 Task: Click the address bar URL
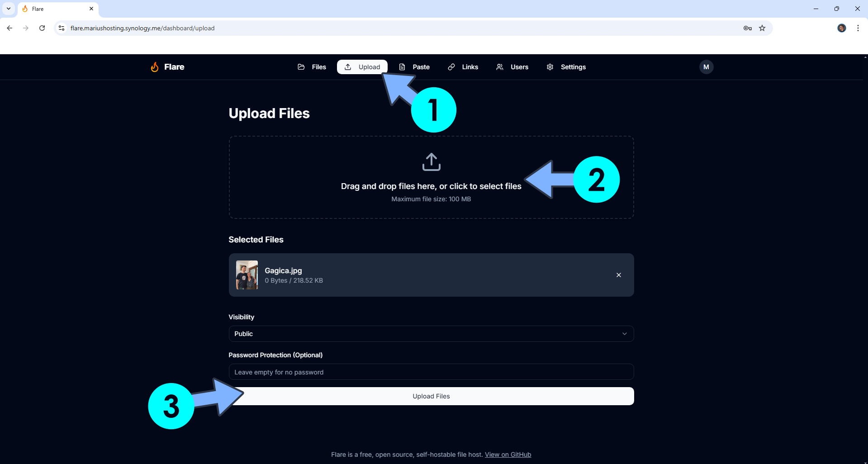[x=142, y=28]
